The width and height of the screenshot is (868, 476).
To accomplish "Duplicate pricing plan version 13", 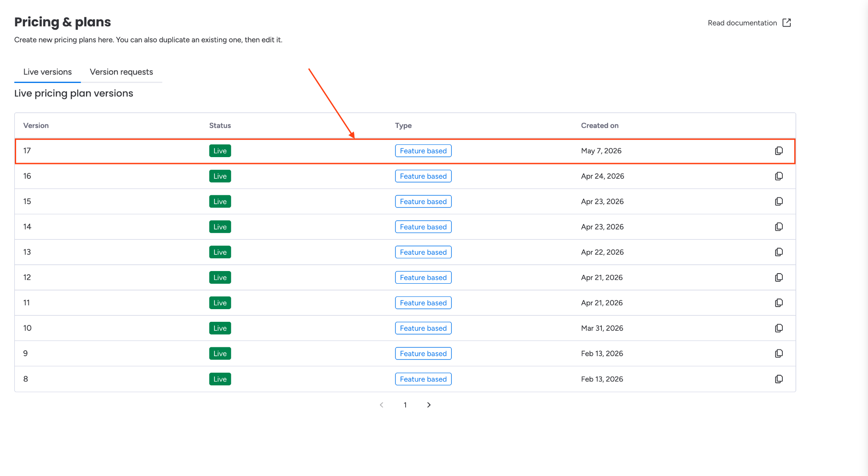I will 779,252.
